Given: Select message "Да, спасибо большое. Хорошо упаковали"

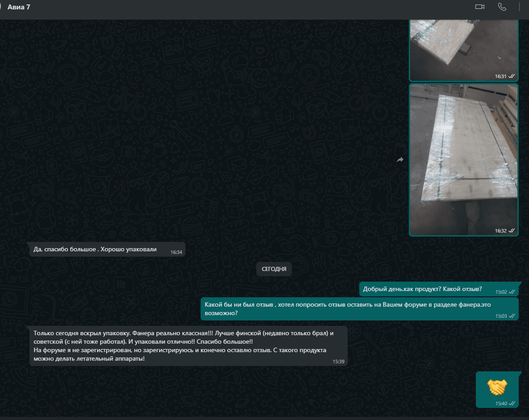Looking at the screenshot, I should pyautogui.click(x=95, y=250).
